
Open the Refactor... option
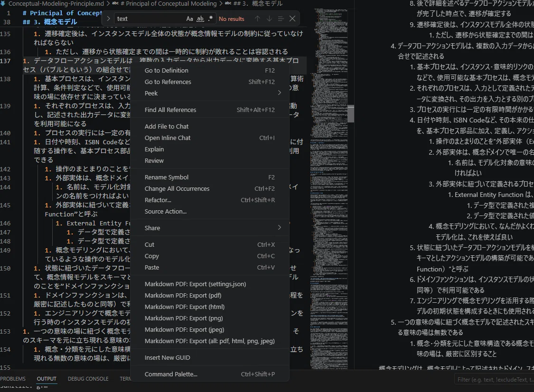[x=210, y=200]
